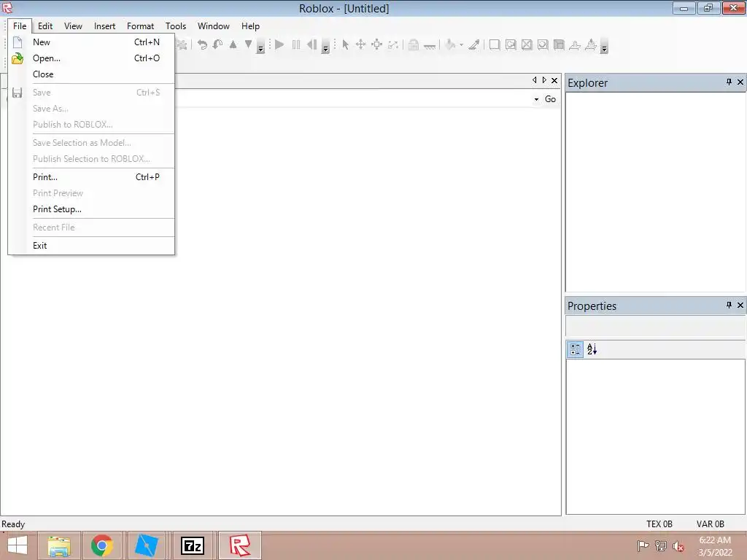Open 7-Zip from the taskbar
Image resolution: width=747 pixels, height=560 pixels.
193,545
